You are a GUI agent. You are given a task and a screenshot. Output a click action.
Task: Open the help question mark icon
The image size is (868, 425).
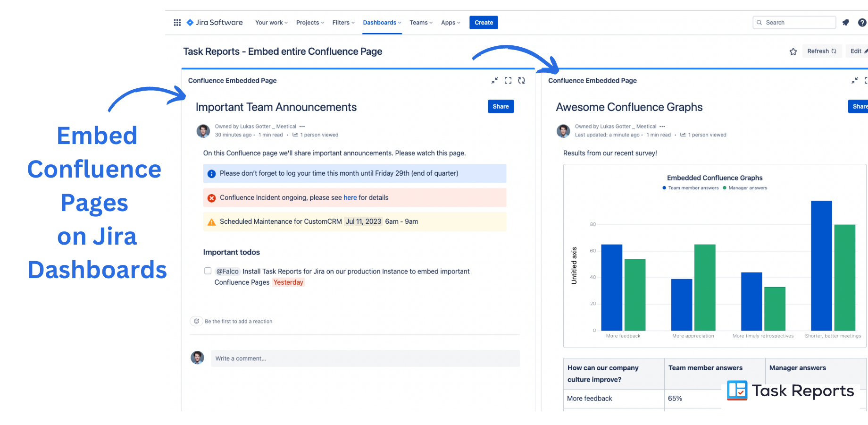coord(862,23)
